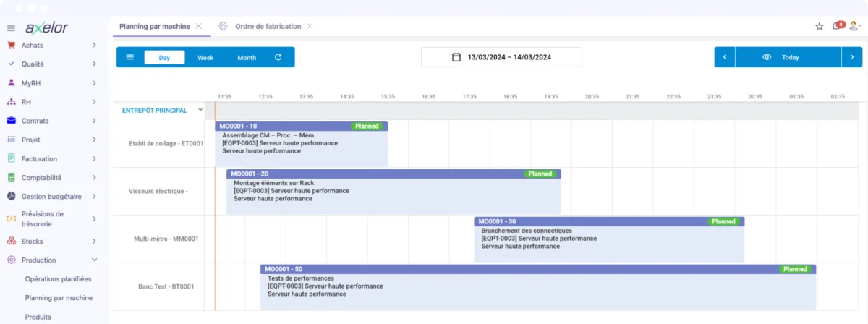The image size is (868, 324).
Task: Open the date range picker field
Action: 501,57
